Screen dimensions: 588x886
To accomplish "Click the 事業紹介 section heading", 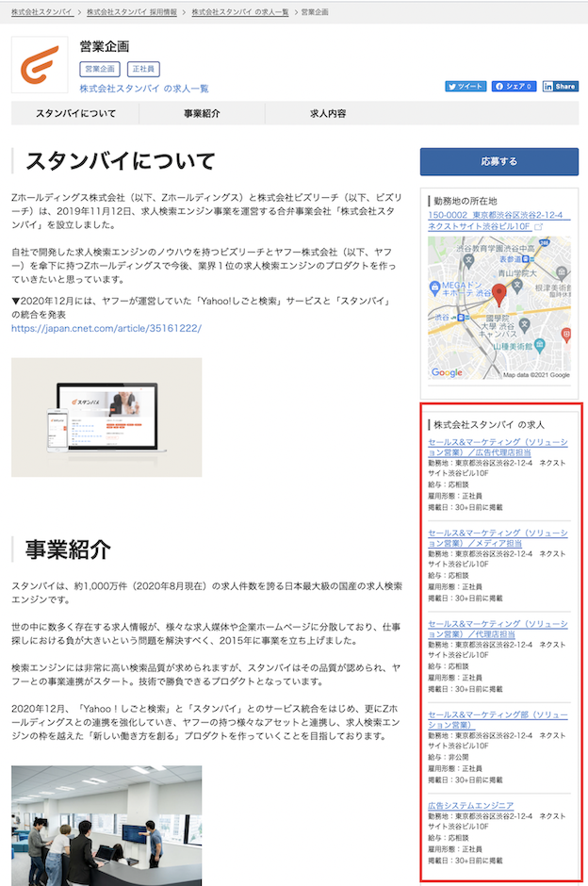I will [x=68, y=550].
